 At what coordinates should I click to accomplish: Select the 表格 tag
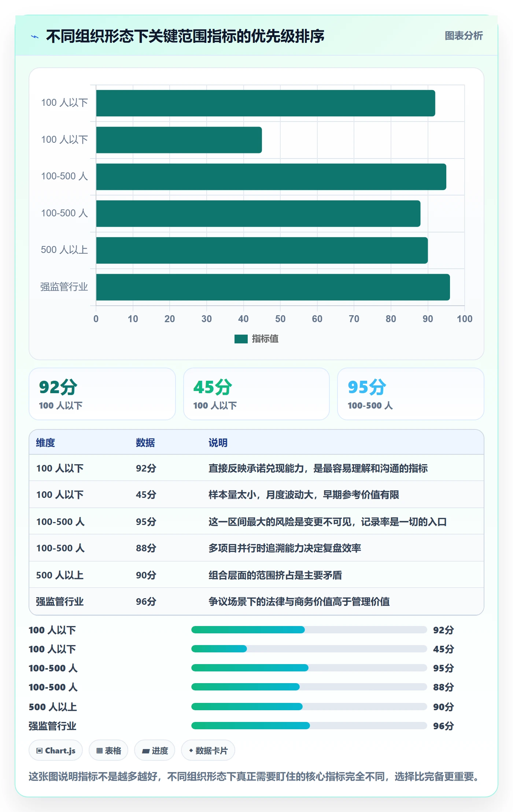pos(108,750)
